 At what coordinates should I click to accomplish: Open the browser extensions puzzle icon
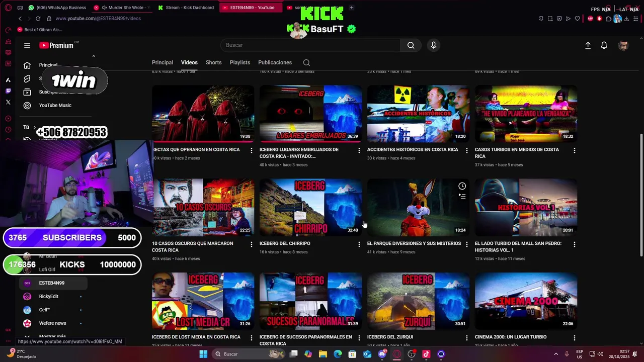pos(608,19)
